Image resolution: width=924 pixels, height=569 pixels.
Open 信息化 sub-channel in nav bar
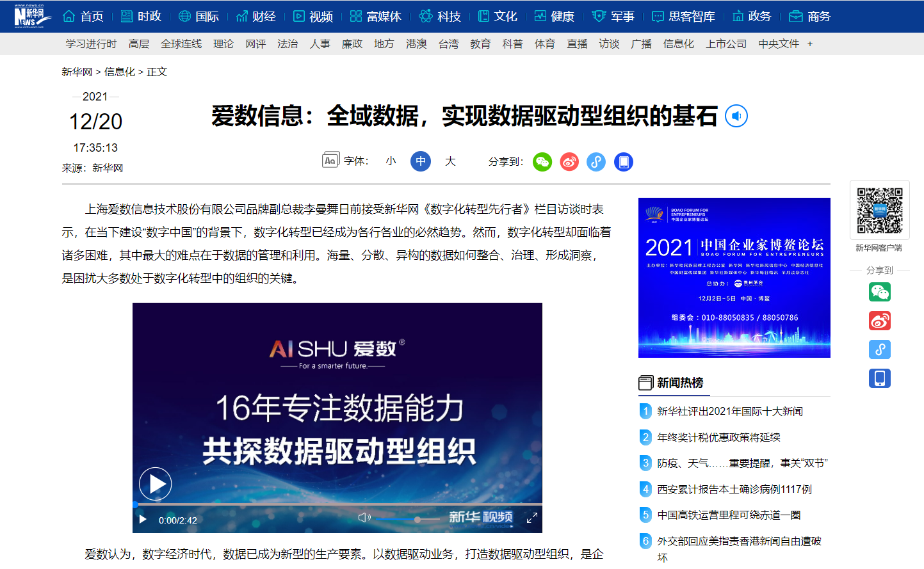[x=679, y=44]
